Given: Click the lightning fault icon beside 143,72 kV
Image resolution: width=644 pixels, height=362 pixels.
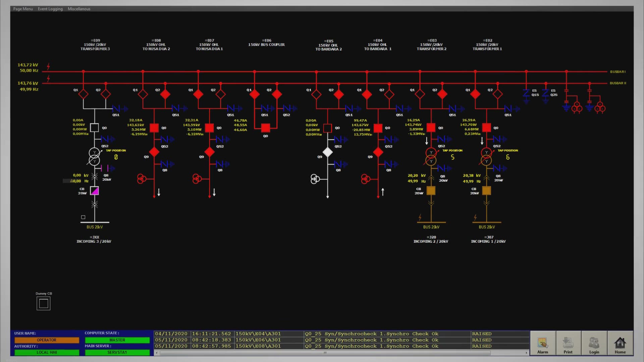Looking at the screenshot, I should [48, 66].
